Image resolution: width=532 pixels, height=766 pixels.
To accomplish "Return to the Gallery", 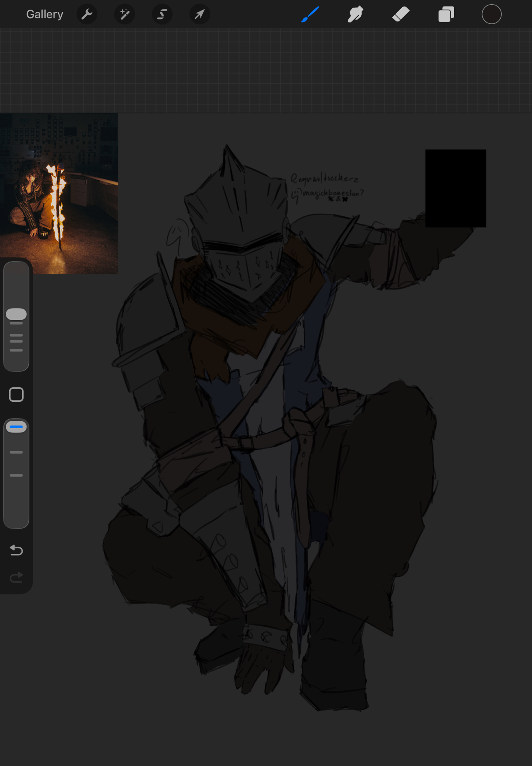I will click(44, 15).
